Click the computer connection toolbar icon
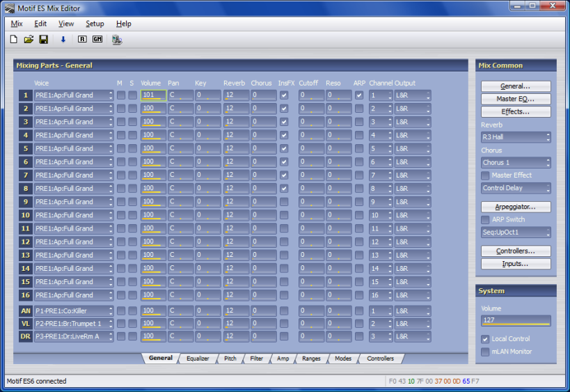 click(x=116, y=40)
